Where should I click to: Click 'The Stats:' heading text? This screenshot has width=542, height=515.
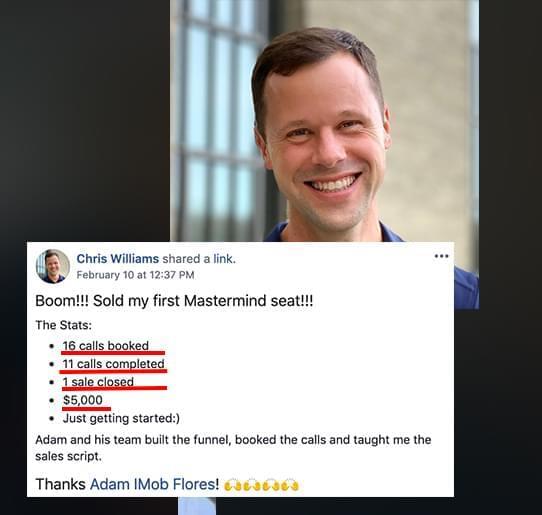[63, 325]
